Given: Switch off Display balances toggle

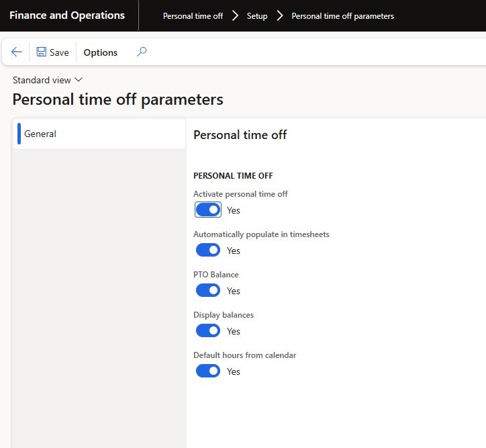Looking at the screenshot, I should coord(208,331).
